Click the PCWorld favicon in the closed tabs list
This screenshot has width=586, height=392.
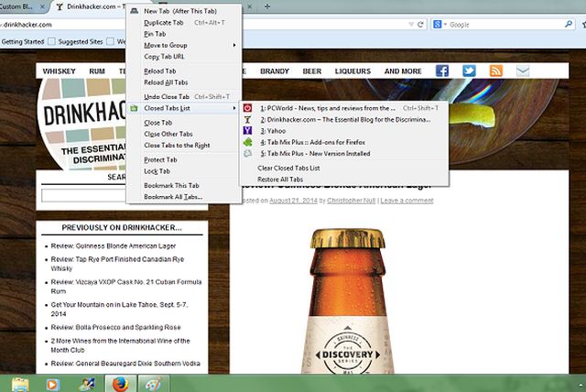coord(247,108)
